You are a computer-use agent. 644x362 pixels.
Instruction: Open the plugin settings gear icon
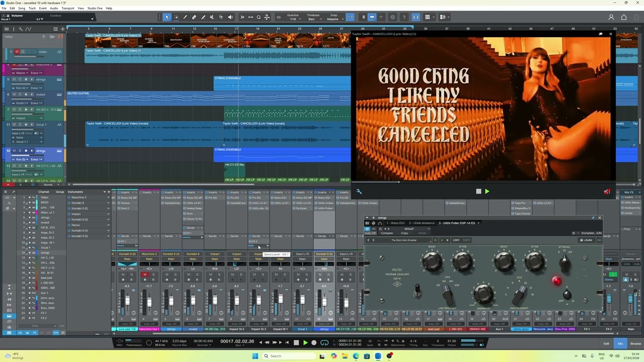pyautogui.click(x=574, y=233)
